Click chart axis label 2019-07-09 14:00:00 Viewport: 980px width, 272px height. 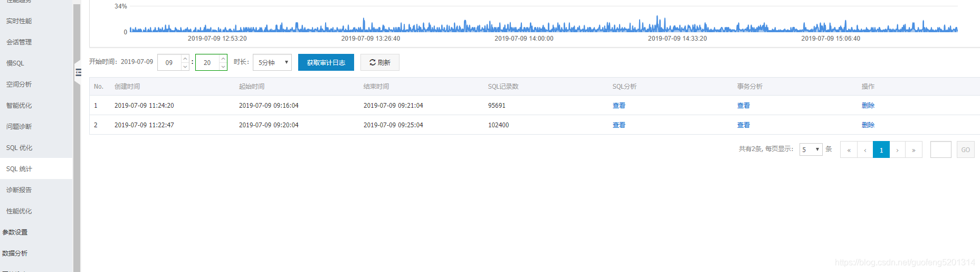coord(524,39)
